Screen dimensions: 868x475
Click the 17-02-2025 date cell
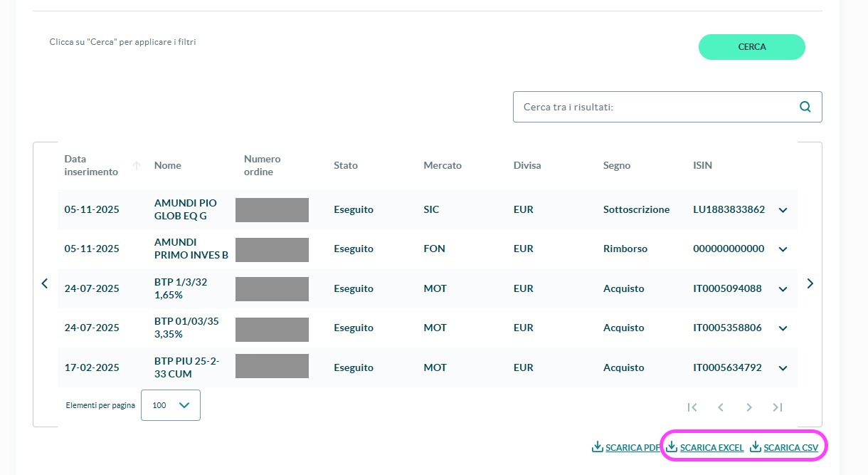click(92, 367)
